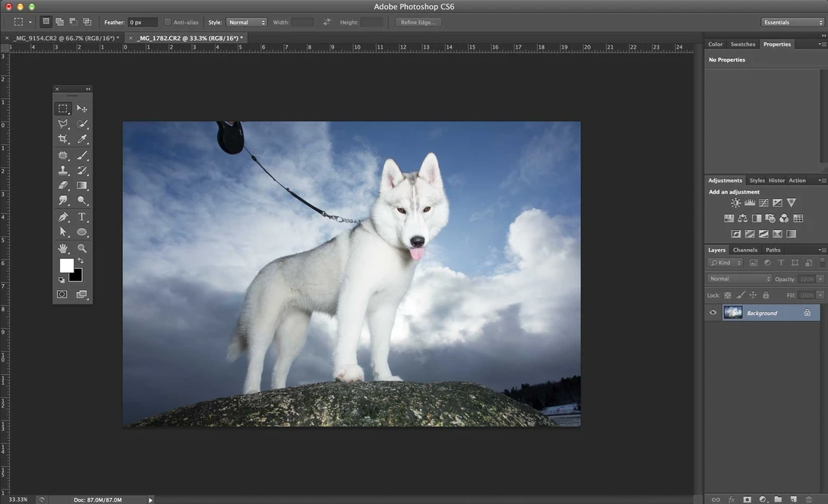The height and width of the screenshot is (504, 828).
Task: Switch to the Swatches tab
Action: (742, 44)
